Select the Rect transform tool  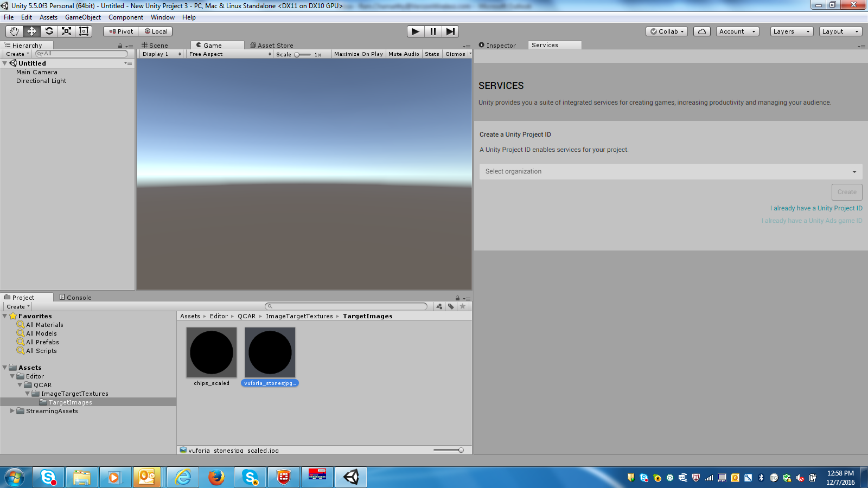[84, 31]
